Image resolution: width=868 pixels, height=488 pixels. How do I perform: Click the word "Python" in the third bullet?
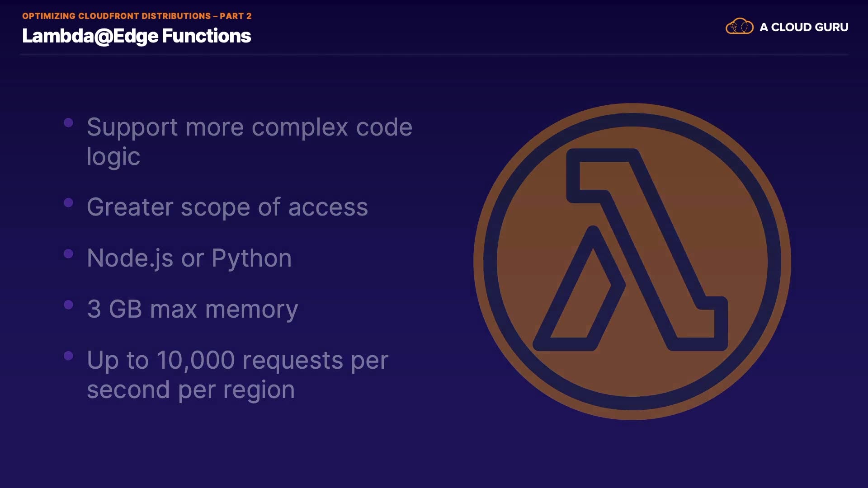(x=251, y=258)
